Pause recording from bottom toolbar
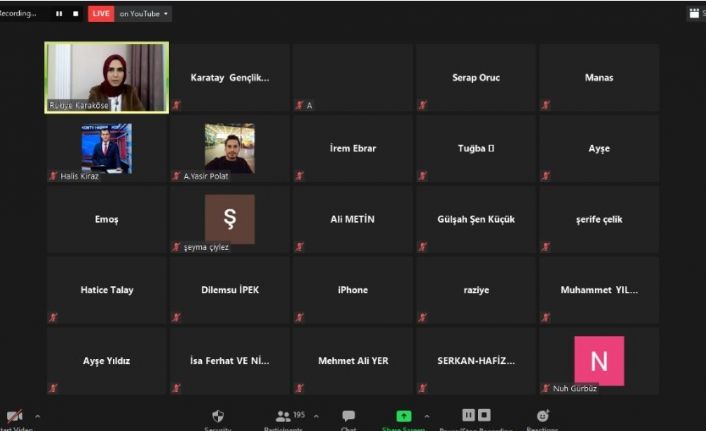This screenshot has height=431, width=706. 468,415
